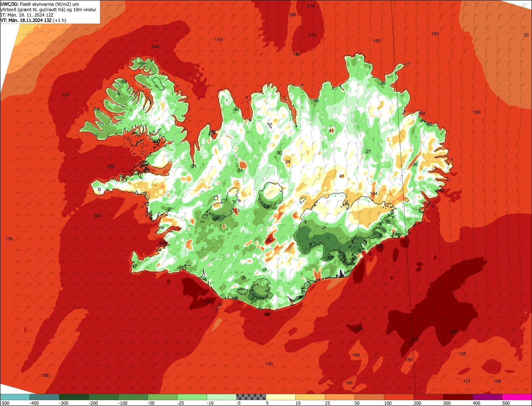Viewport: 532px width, 406px height.
Task: Click the flux value '326' over the sea
Action: click(x=359, y=329)
